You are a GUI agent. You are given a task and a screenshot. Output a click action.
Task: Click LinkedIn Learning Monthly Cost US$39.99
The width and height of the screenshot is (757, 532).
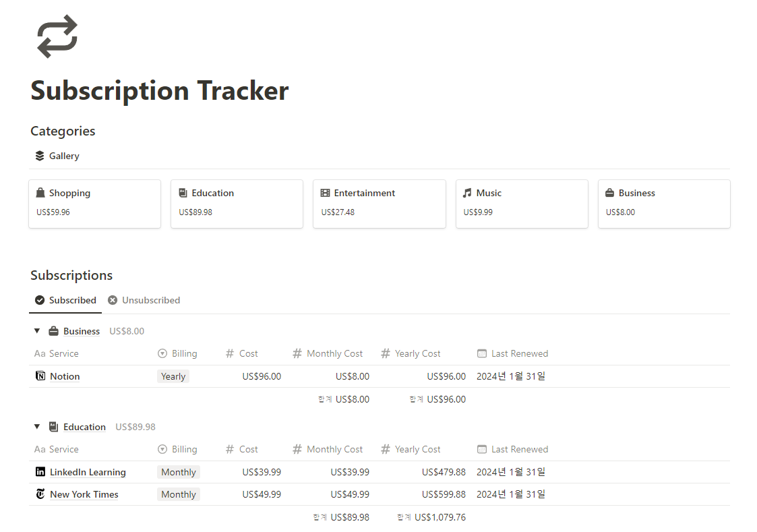tap(350, 472)
